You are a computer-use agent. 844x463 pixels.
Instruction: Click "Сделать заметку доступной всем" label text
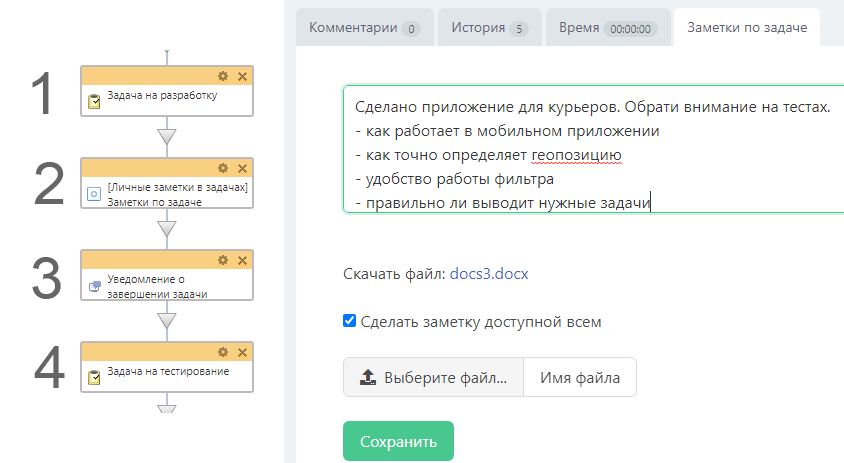[x=481, y=322]
